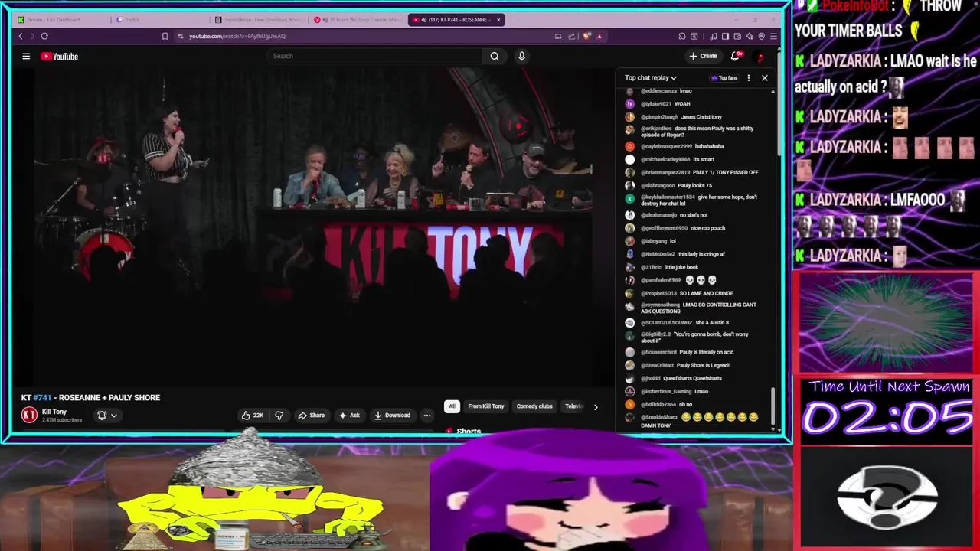Switch to the Twitch browser tab
The image size is (980, 551).
161,20
